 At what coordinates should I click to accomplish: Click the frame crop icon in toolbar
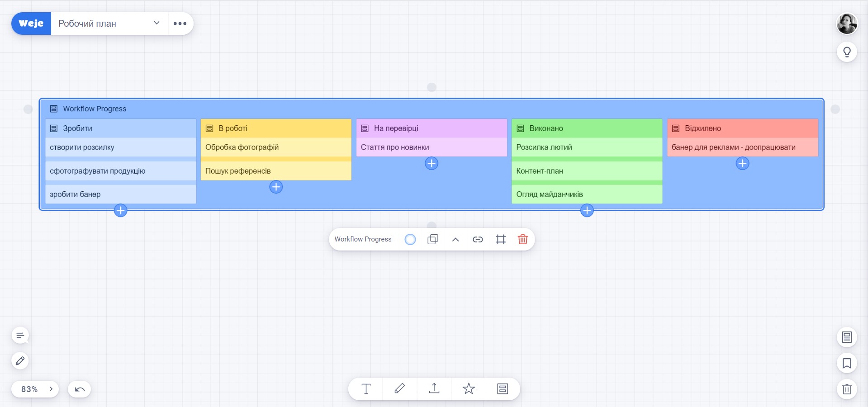coord(500,239)
